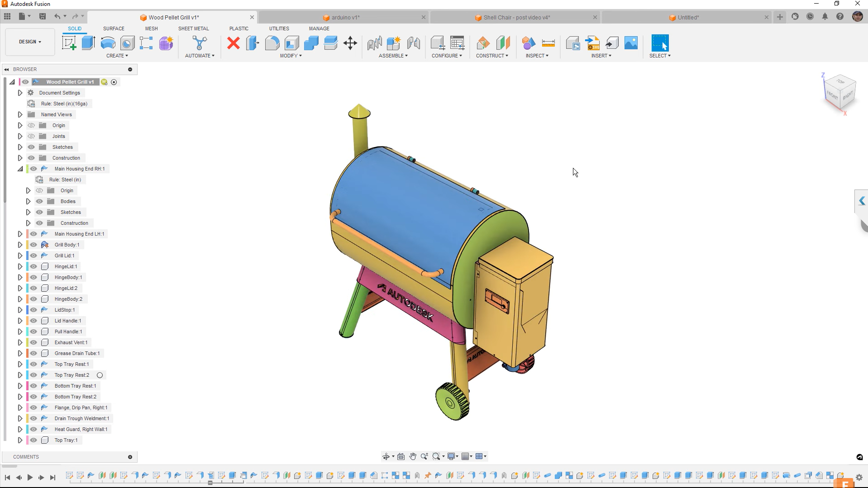Click the Insert Decal icon

pyautogui.click(x=631, y=43)
